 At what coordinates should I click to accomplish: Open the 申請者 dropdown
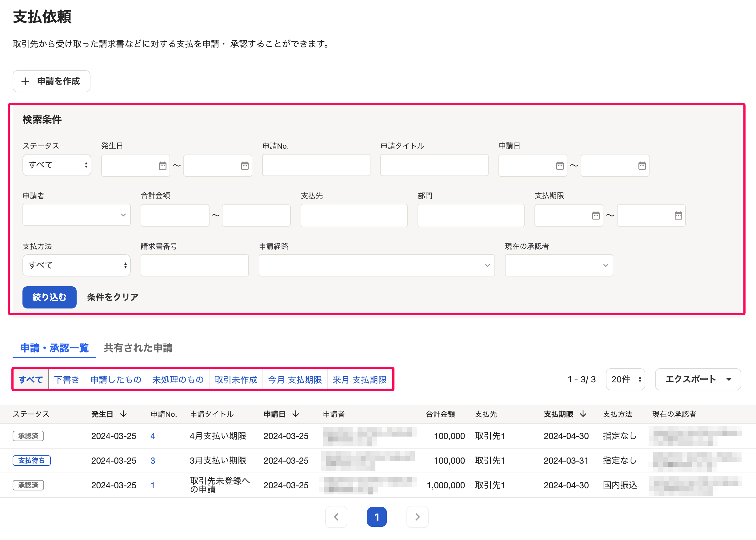pyautogui.click(x=76, y=215)
